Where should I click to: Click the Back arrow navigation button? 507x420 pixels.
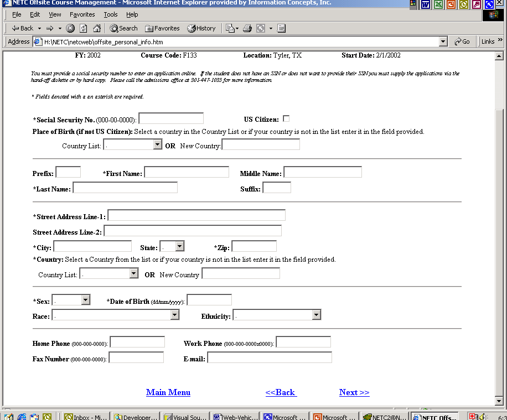click(x=23, y=28)
